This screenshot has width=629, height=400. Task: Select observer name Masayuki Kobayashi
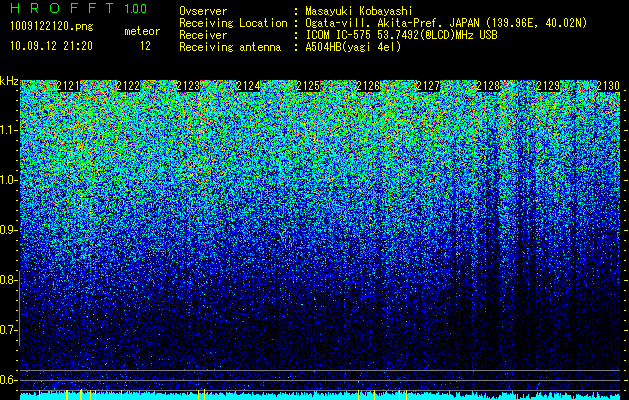click(359, 11)
